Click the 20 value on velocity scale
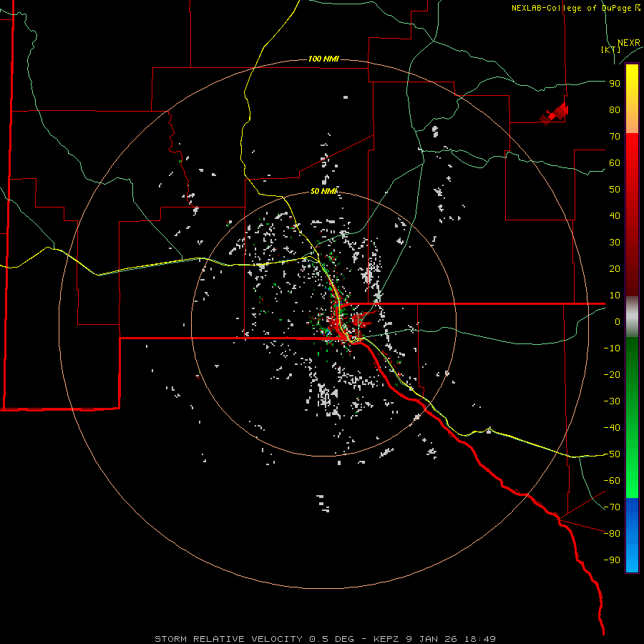644x644 pixels. [615, 269]
